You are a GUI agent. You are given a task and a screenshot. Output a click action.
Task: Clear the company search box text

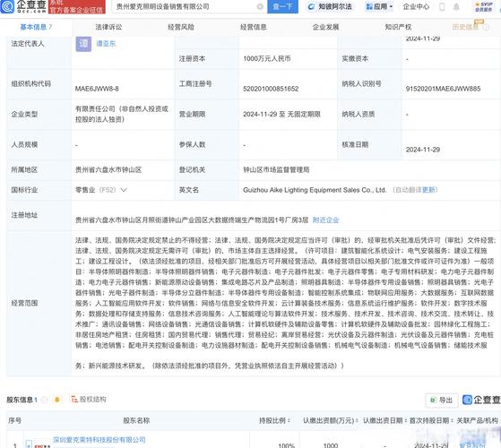260,6
